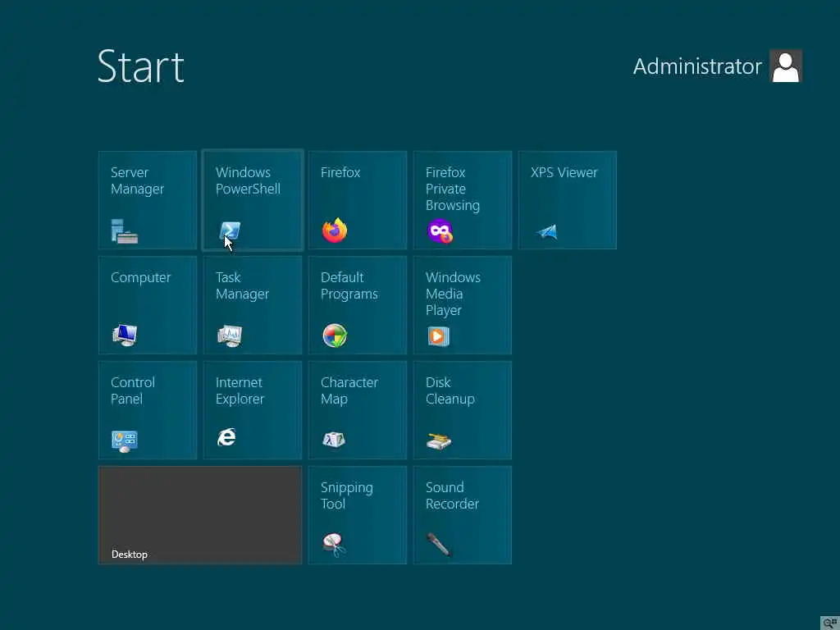
Task: Click the 'XPS Viewer' label text
Action: [x=564, y=172]
